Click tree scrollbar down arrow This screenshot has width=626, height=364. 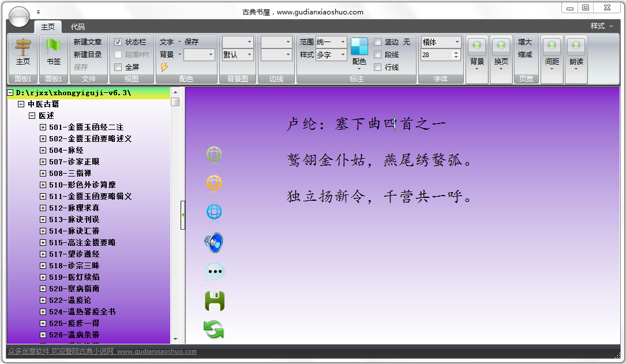coord(175,339)
